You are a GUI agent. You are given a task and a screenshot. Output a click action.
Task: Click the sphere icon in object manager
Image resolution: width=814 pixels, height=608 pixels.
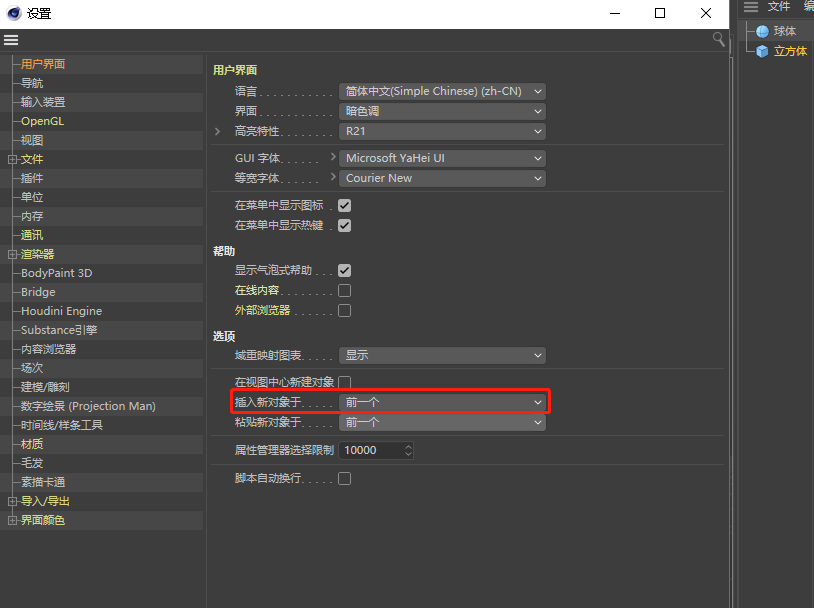pyautogui.click(x=762, y=32)
